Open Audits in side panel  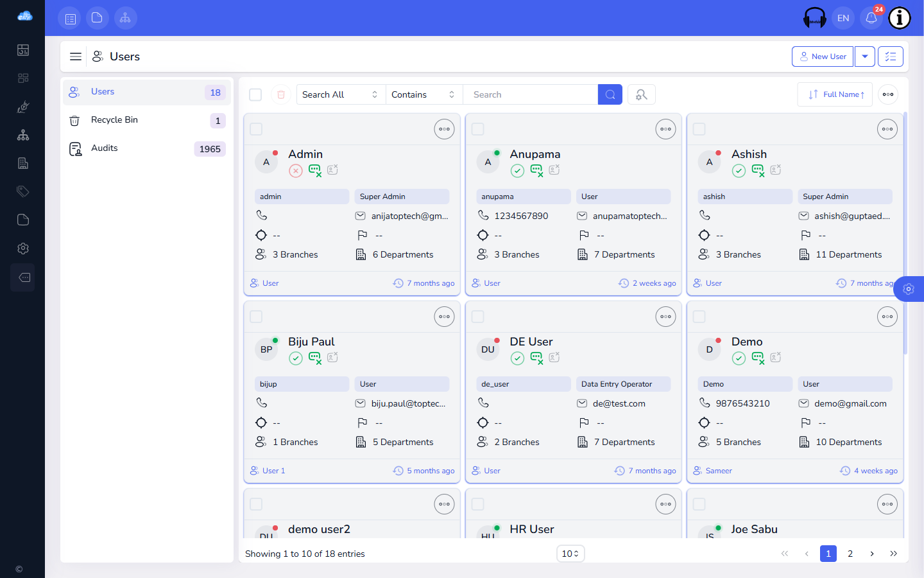pyautogui.click(x=147, y=149)
